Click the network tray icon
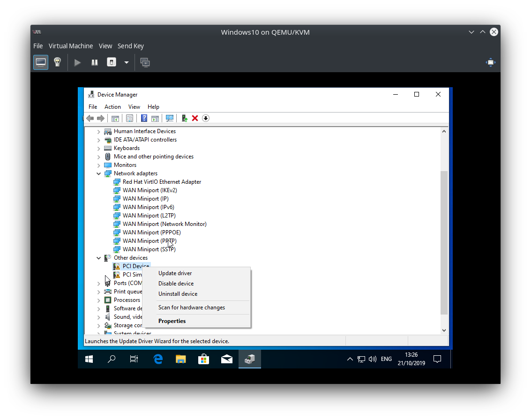Image resolution: width=531 pixels, height=420 pixels. tap(361, 359)
